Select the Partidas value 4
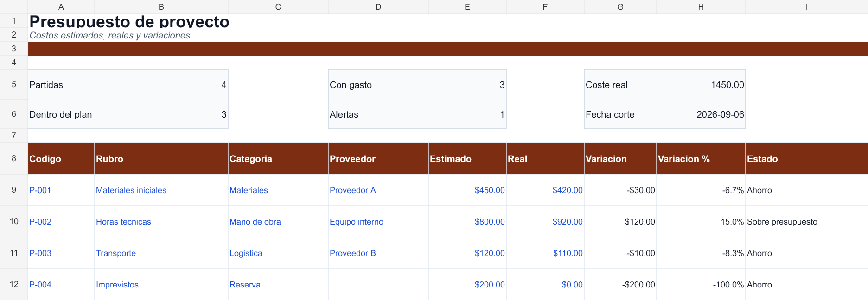 tap(161, 85)
